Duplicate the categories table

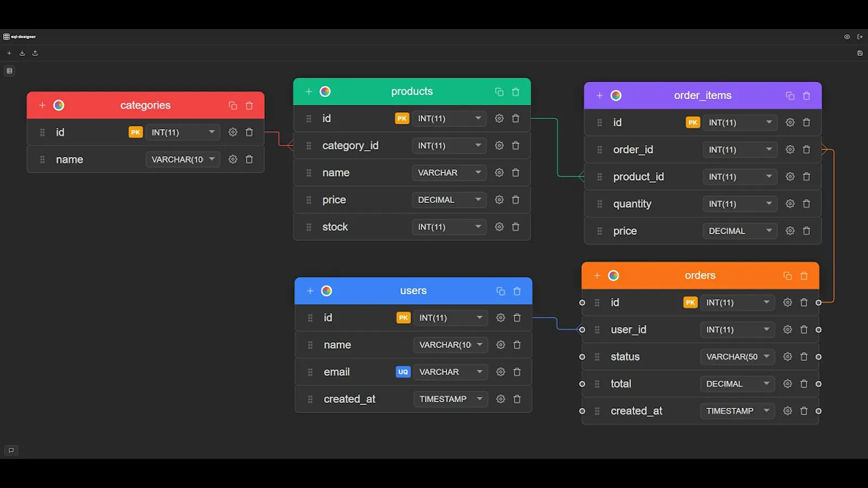233,105
